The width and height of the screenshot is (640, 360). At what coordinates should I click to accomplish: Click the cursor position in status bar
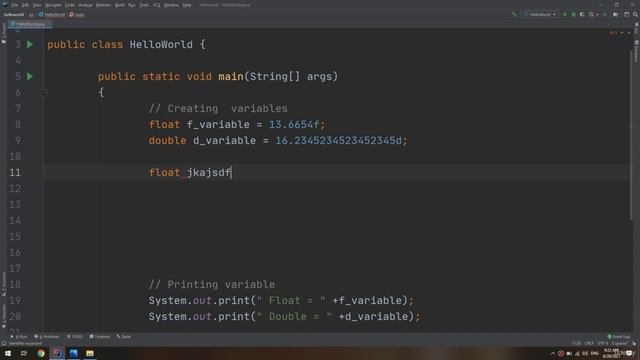click(576, 343)
